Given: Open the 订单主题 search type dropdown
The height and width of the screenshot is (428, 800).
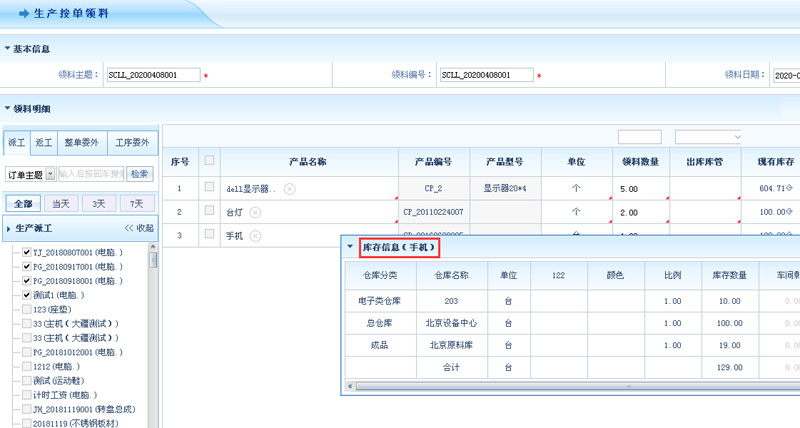Looking at the screenshot, I should coord(51,174).
